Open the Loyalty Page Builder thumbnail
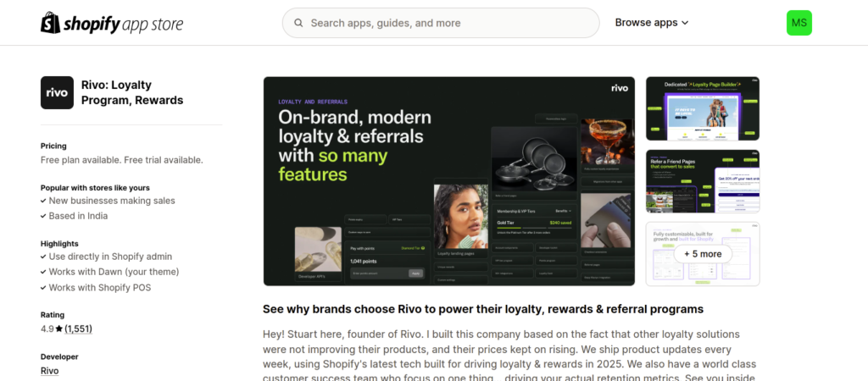868x381 pixels. 702,108
